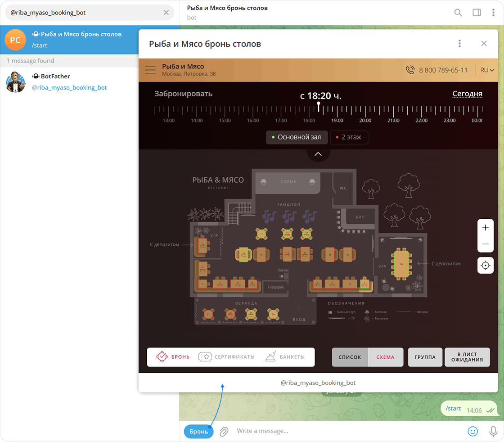This screenshot has width=504, height=442.
Task: Open the Сертификаты tab
Action: 227,357
